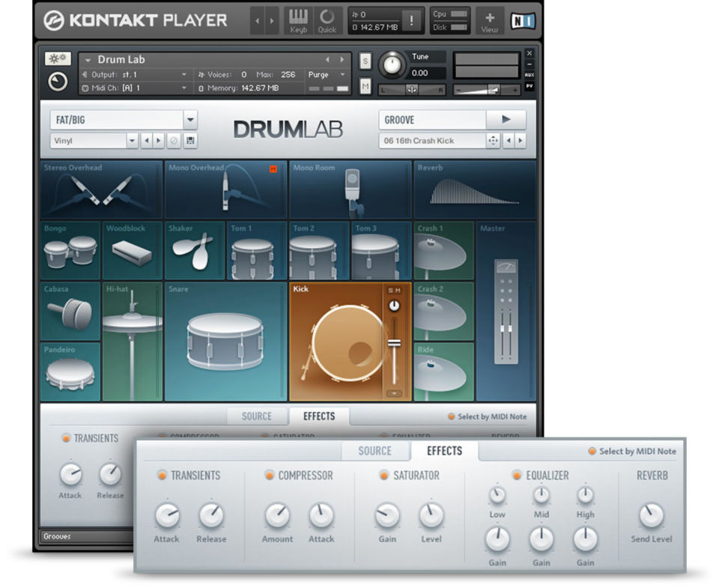The image size is (719, 588).
Task: Toggle Select by MIDI Note option
Action: 592,451
